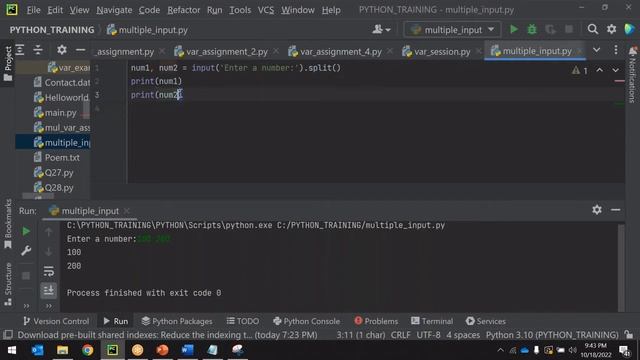Stop the process in the Run panel
The width and height of the screenshot is (640, 360).
point(26,276)
